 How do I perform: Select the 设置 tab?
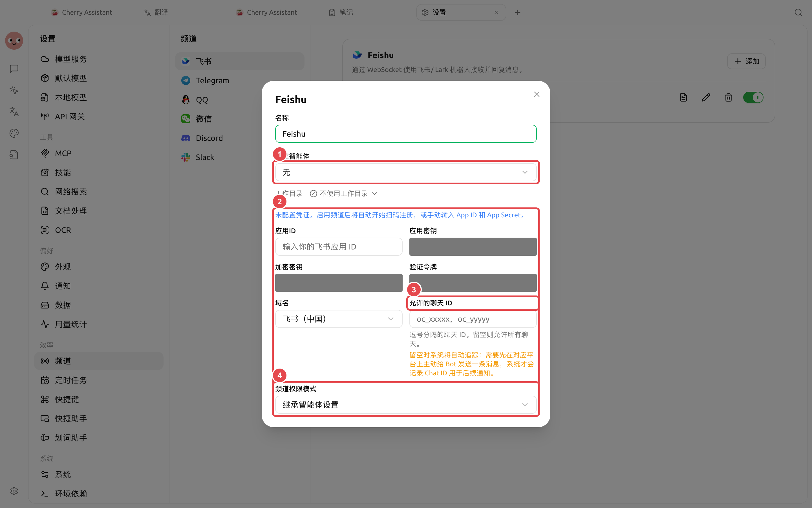[461, 12]
